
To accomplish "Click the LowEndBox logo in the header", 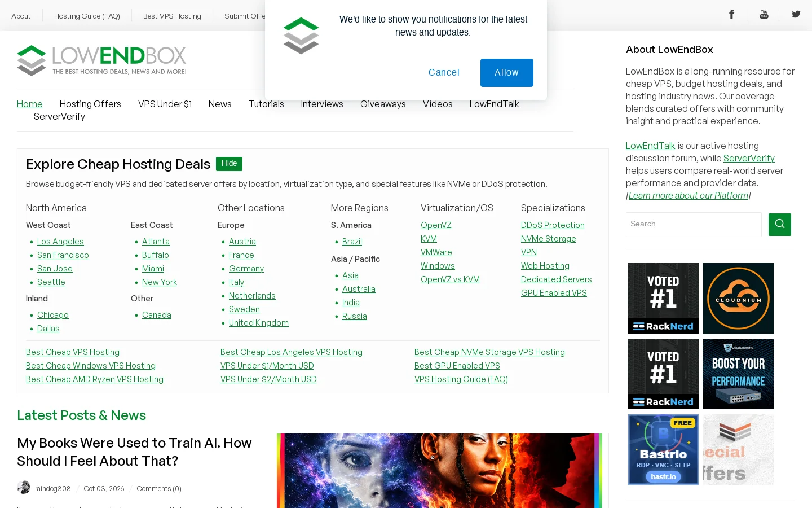I will pyautogui.click(x=101, y=60).
